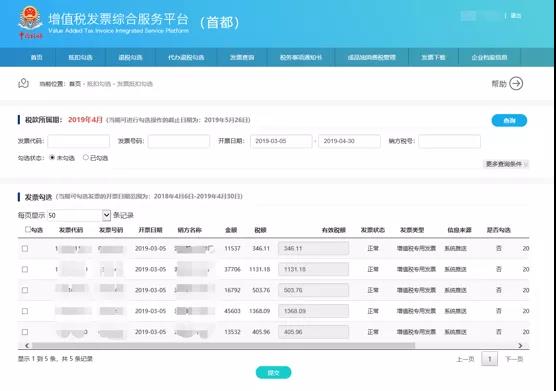556x391 pixels.
Task: Click the 金额 column header
Action: pyautogui.click(x=231, y=230)
